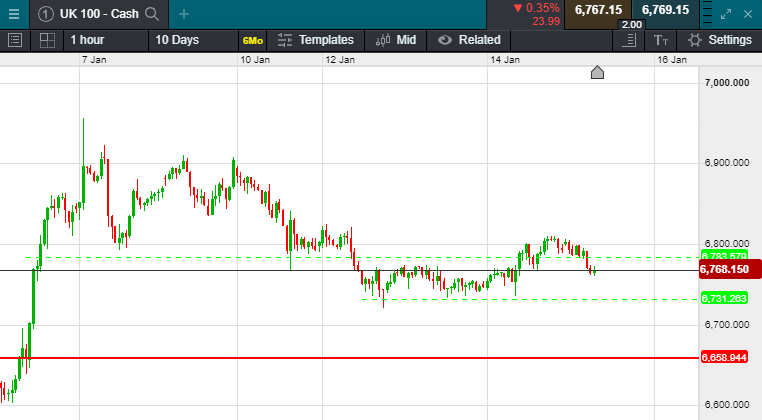
Task: Click the 14 Jan date label
Action: pos(505,60)
